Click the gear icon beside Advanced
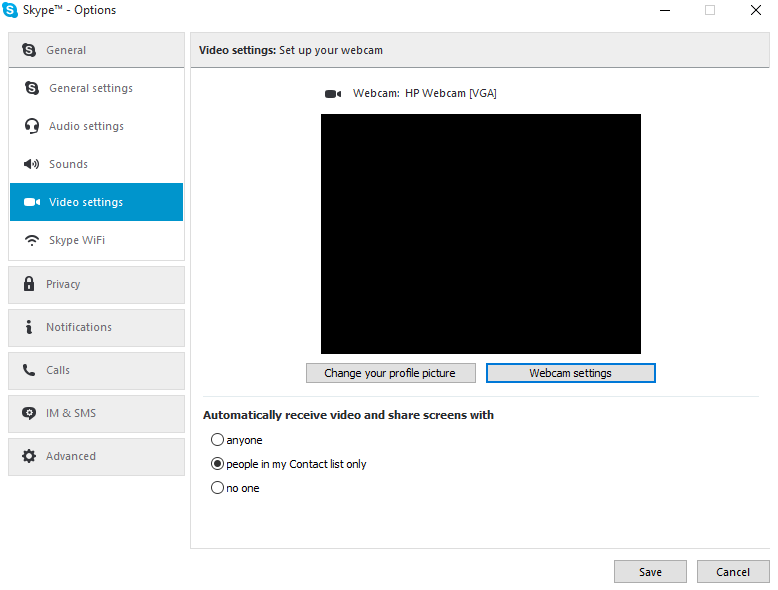 click(29, 456)
